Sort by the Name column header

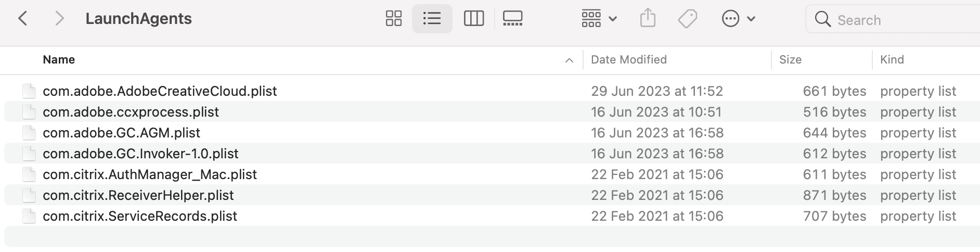tap(59, 60)
